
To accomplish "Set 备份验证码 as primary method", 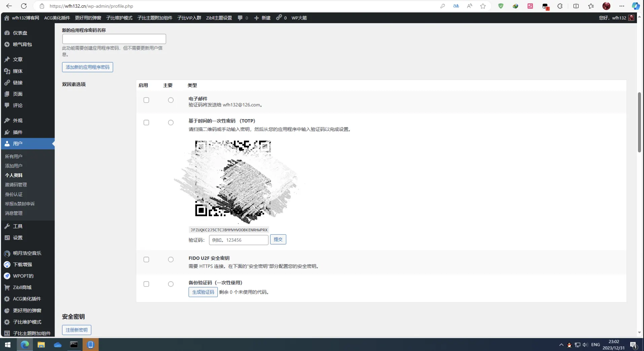I will (x=171, y=284).
